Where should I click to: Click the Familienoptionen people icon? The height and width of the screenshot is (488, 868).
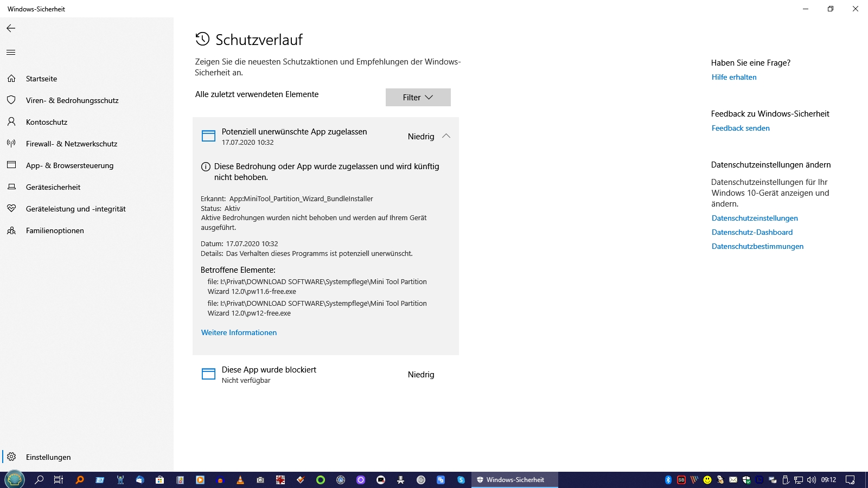(x=11, y=230)
